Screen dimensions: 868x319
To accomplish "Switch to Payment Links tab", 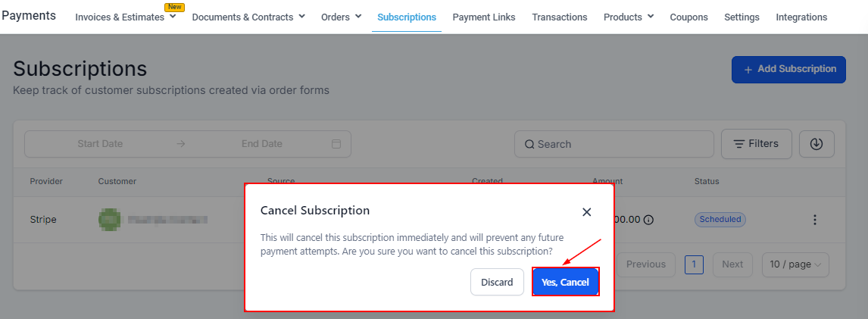I will pyautogui.click(x=484, y=17).
